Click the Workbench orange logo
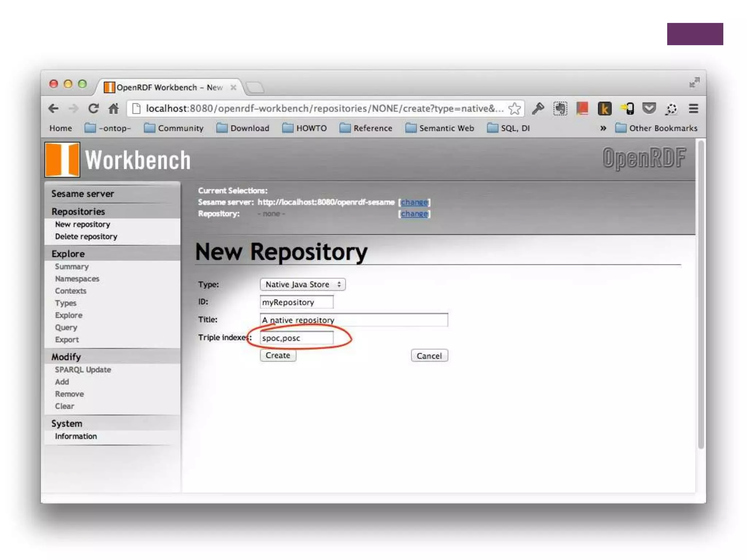The width and height of the screenshot is (747, 560). 62,160
